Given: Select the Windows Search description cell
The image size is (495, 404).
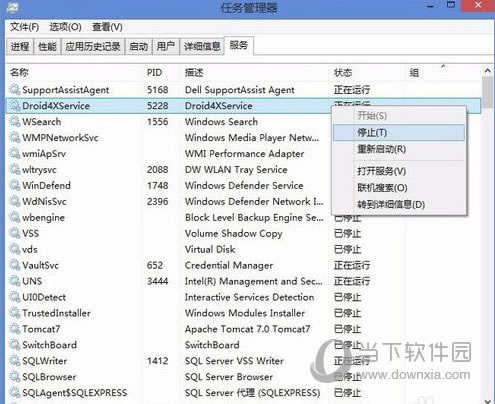Looking at the screenshot, I should (x=221, y=122).
